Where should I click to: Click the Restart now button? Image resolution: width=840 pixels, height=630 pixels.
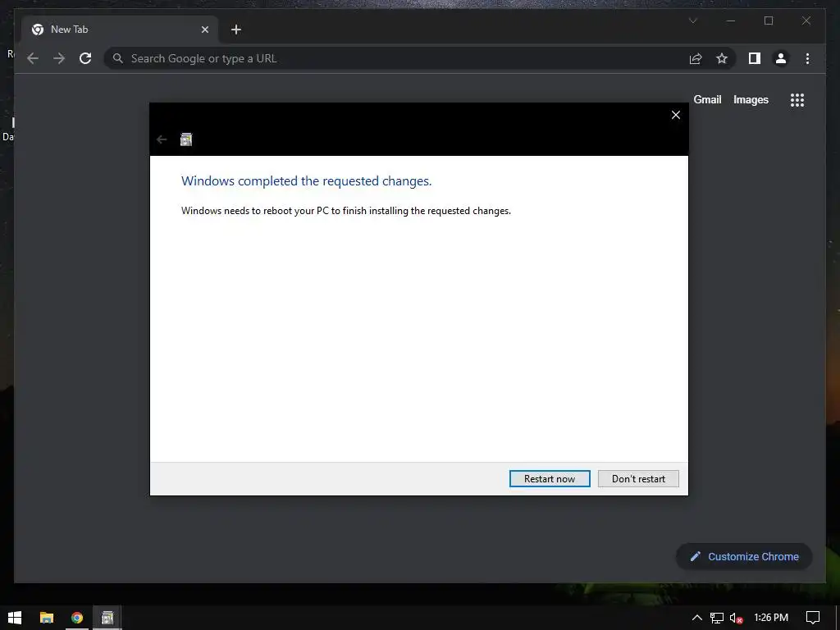(550, 479)
